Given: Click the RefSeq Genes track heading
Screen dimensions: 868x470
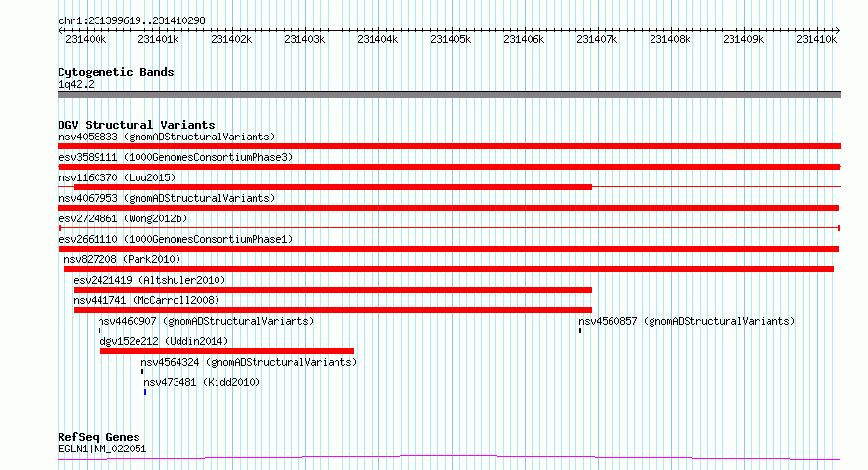Looking at the screenshot, I should [99, 437].
